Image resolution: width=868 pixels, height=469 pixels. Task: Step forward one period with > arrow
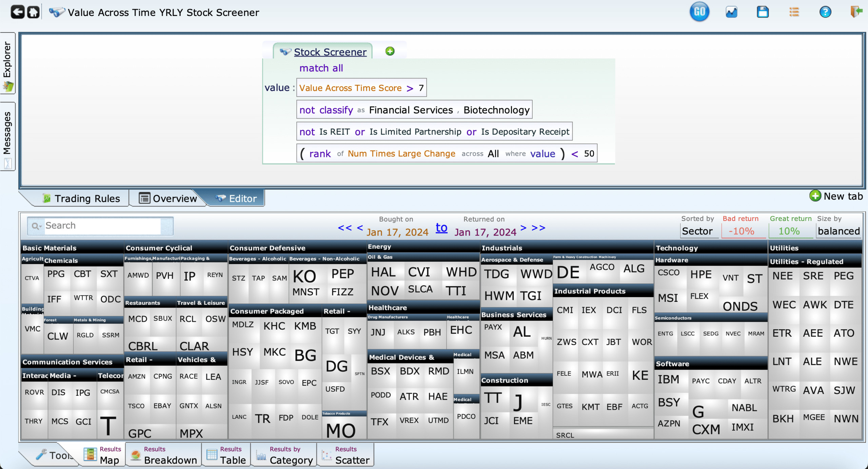[x=523, y=228]
